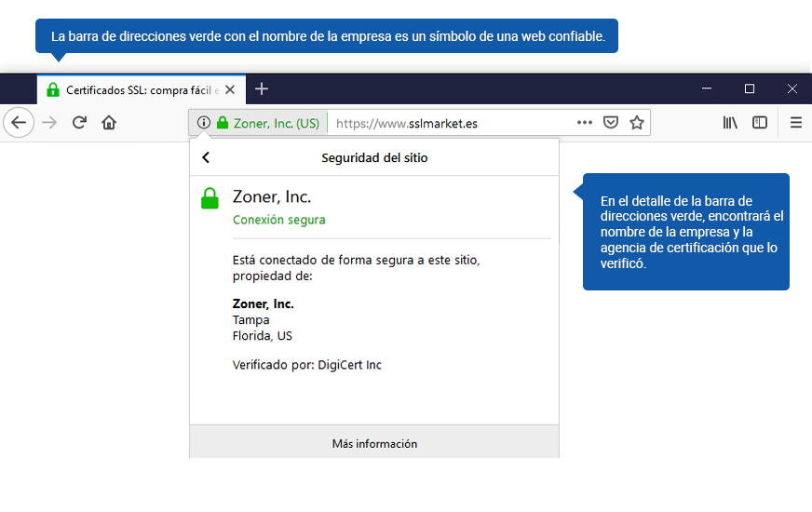
Task: Go back from Seguridad del sitio panel
Action: pos(206,157)
